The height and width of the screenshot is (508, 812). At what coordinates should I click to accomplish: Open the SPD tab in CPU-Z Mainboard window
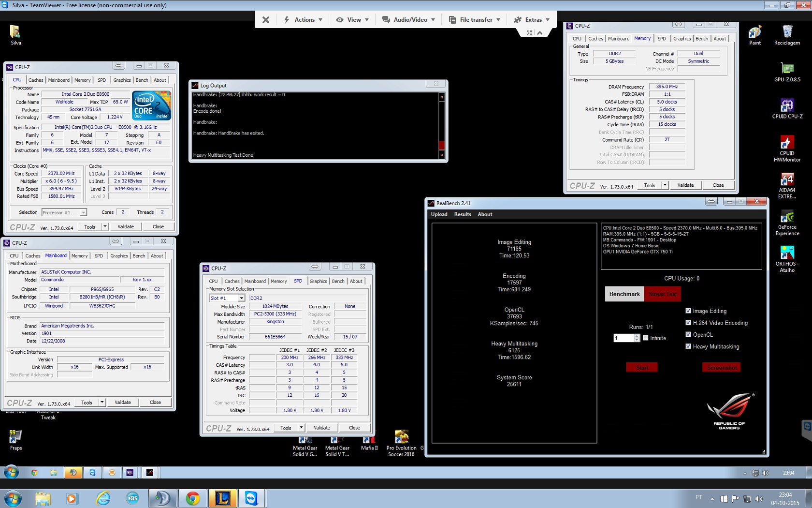point(99,255)
